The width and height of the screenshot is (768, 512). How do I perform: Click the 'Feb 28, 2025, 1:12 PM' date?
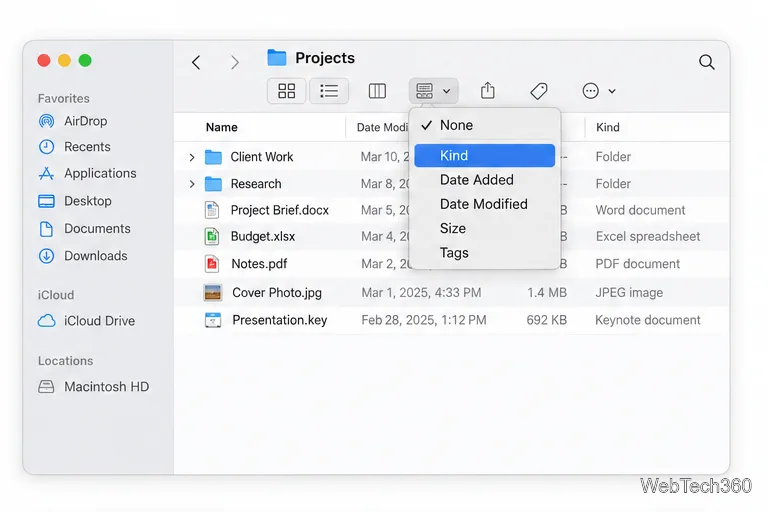tap(424, 320)
